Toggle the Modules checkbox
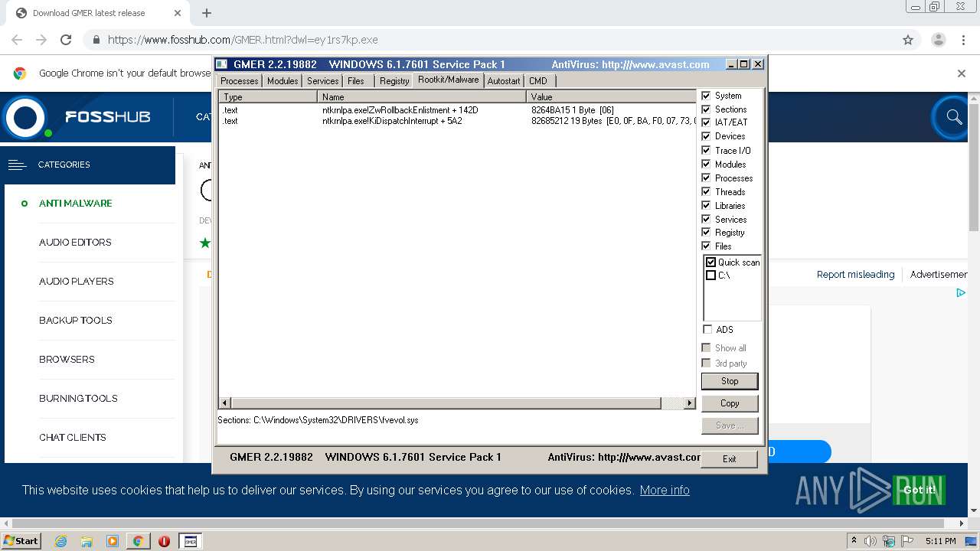The image size is (980, 551). (706, 165)
